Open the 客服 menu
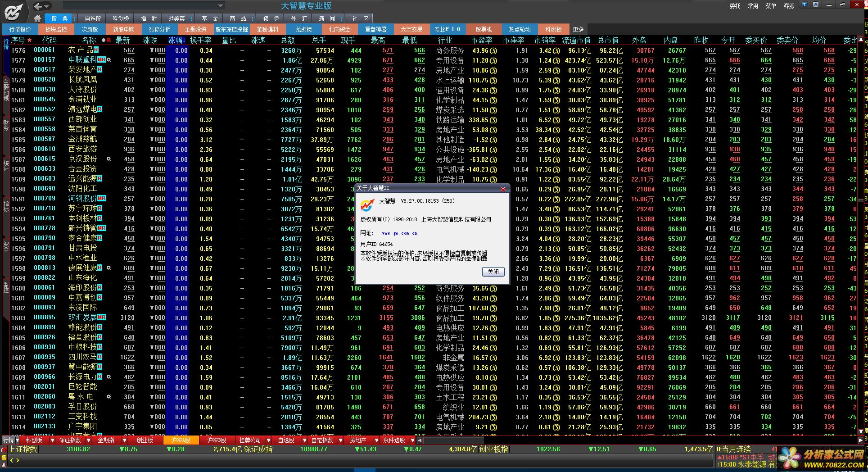The width and height of the screenshot is (868, 472). click(x=789, y=6)
